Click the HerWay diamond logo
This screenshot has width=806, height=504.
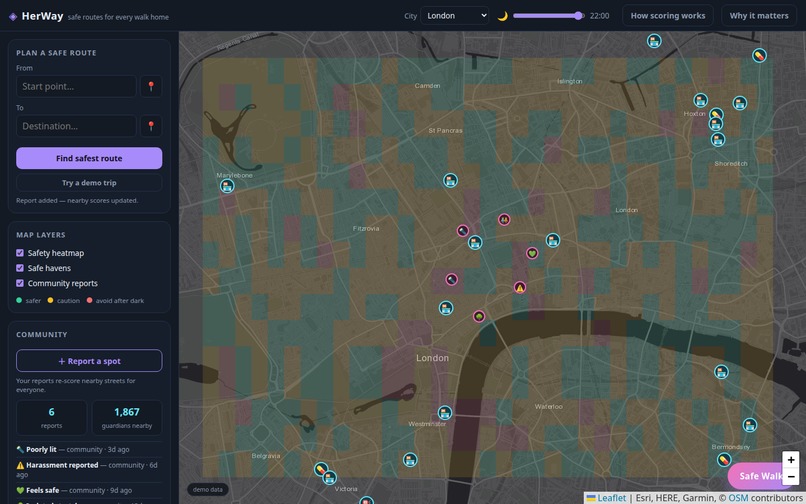(13, 16)
